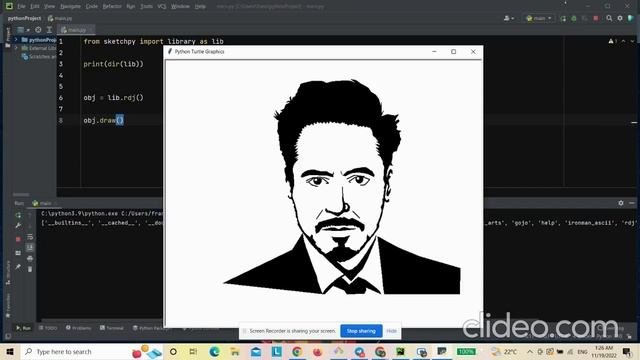
Task: Open IDE settings gear icon in toolbar
Action: coord(620,18)
